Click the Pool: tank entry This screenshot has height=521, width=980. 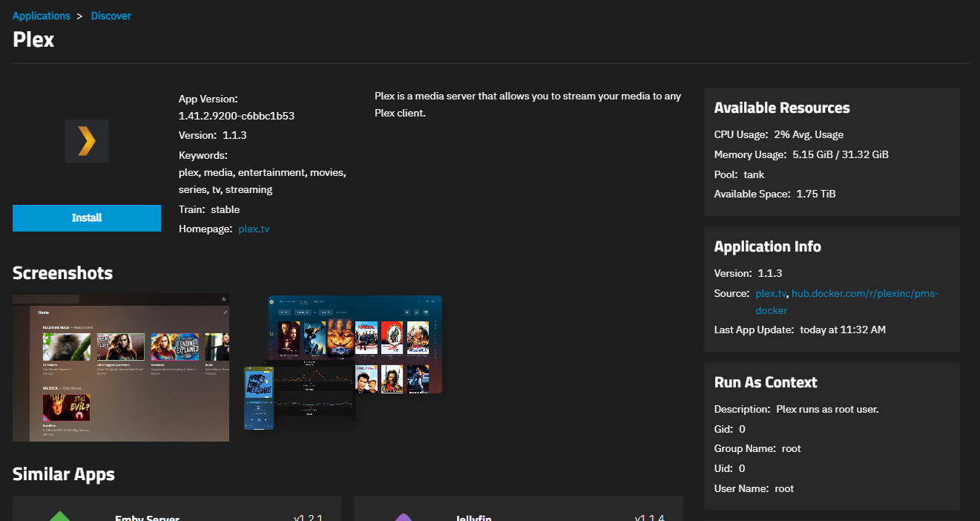coord(740,174)
